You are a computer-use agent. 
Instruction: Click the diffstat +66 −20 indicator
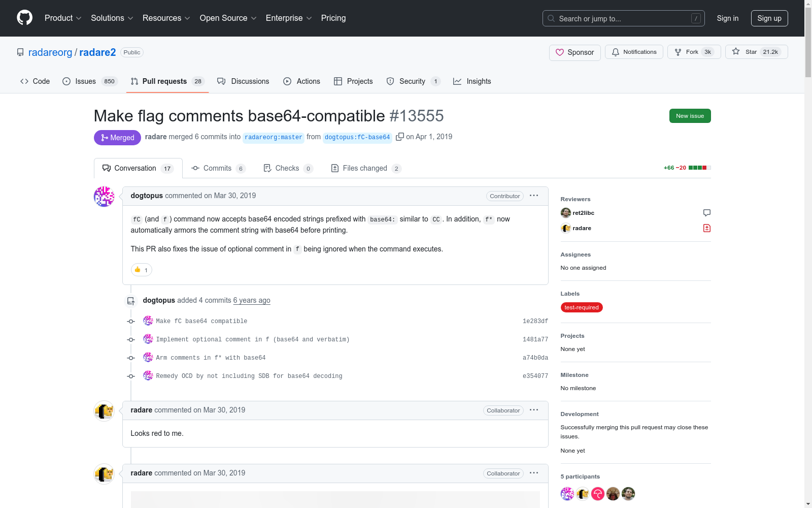pyautogui.click(x=687, y=168)
